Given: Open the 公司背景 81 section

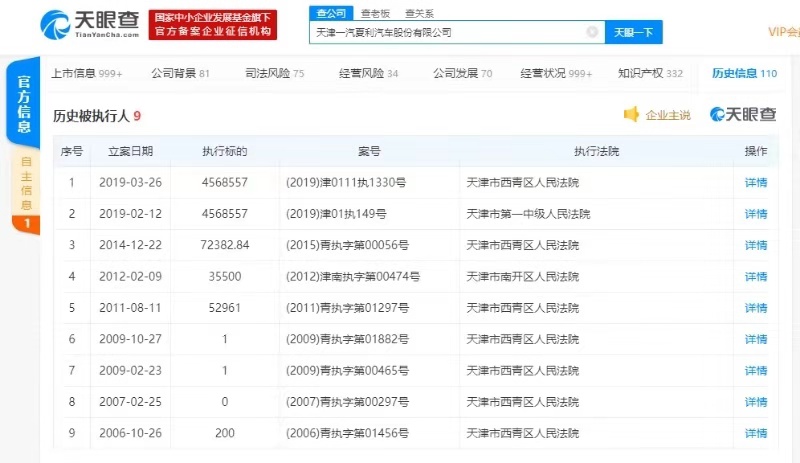Looking at the screenshot, I should [180, 74].
